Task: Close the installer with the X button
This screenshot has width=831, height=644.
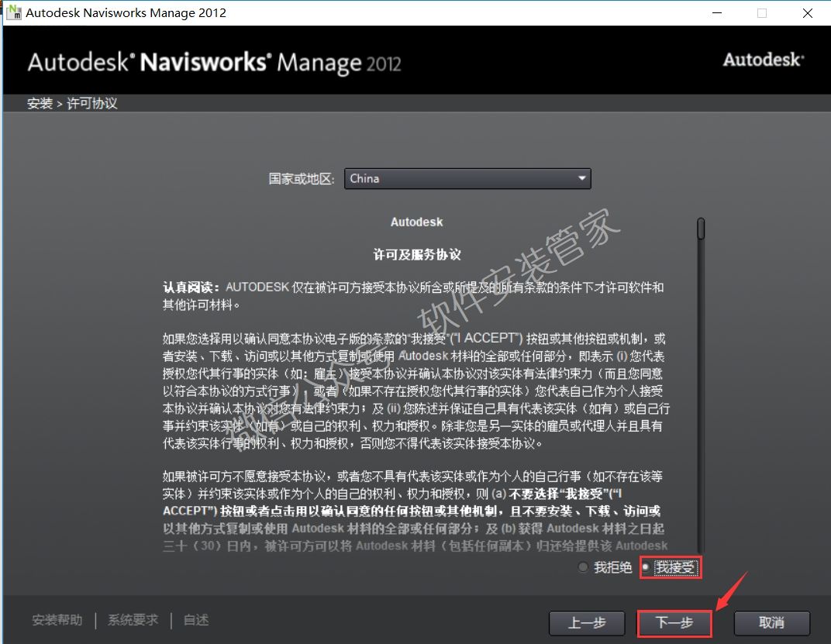Action: point(808,13)
